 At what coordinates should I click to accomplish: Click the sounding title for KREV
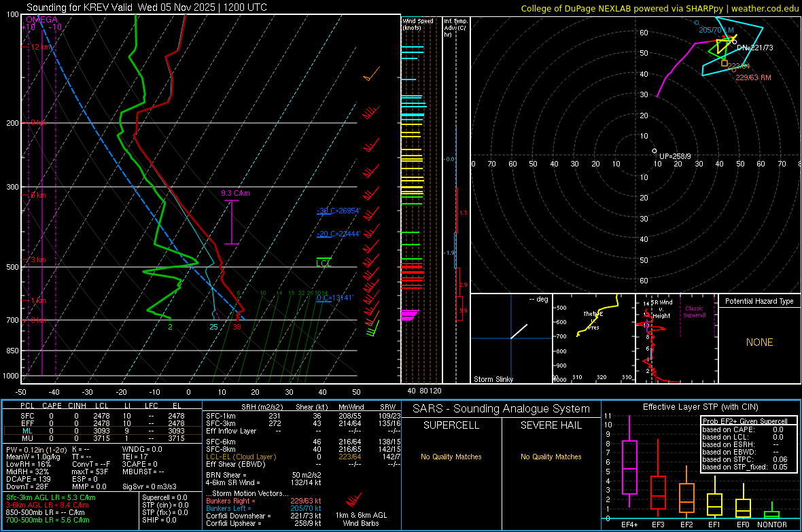(146, 7)
